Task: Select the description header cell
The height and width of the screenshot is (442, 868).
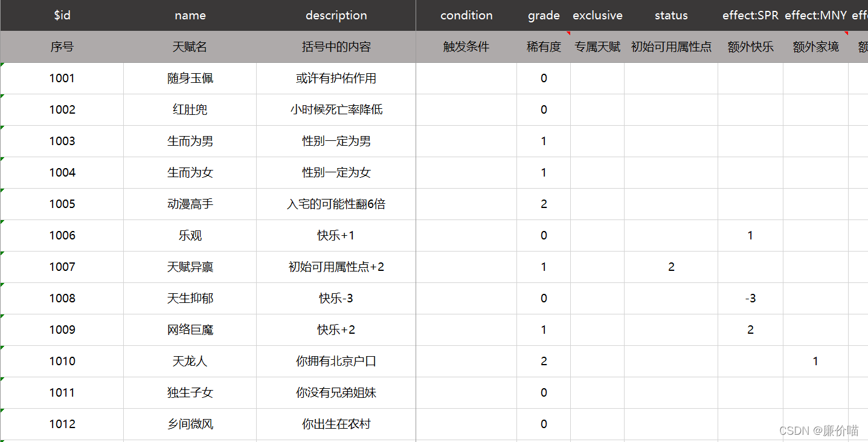Action: [x=336, y=15]
